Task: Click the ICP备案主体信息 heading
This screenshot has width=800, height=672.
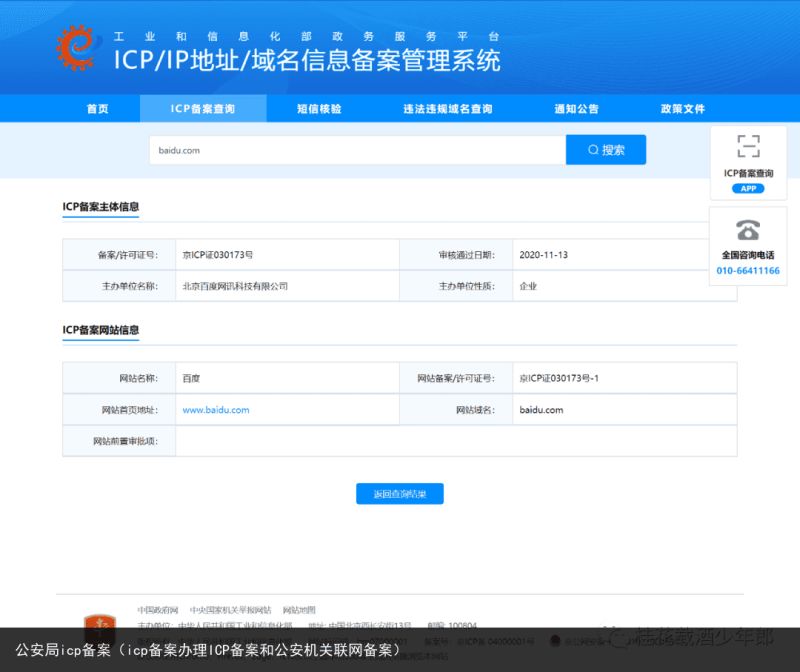Action: click(101, 207)
